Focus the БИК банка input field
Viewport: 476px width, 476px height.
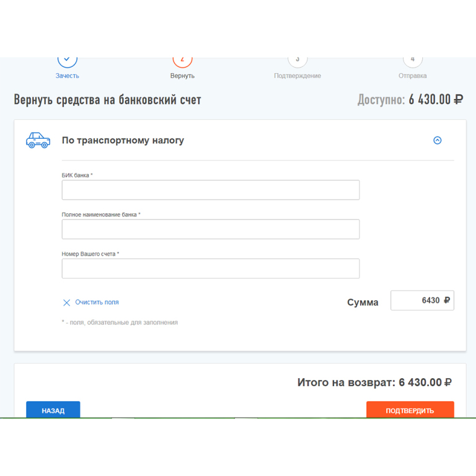(x=210, y=190)
